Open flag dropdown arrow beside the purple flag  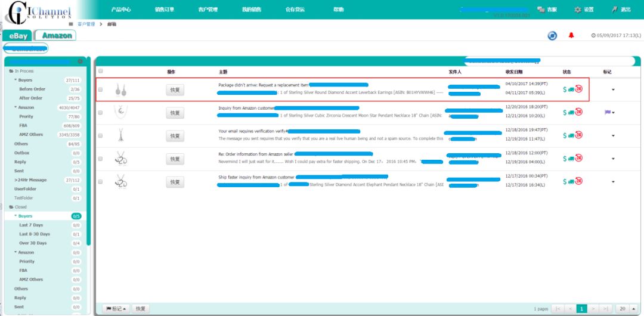pos(613,113)
